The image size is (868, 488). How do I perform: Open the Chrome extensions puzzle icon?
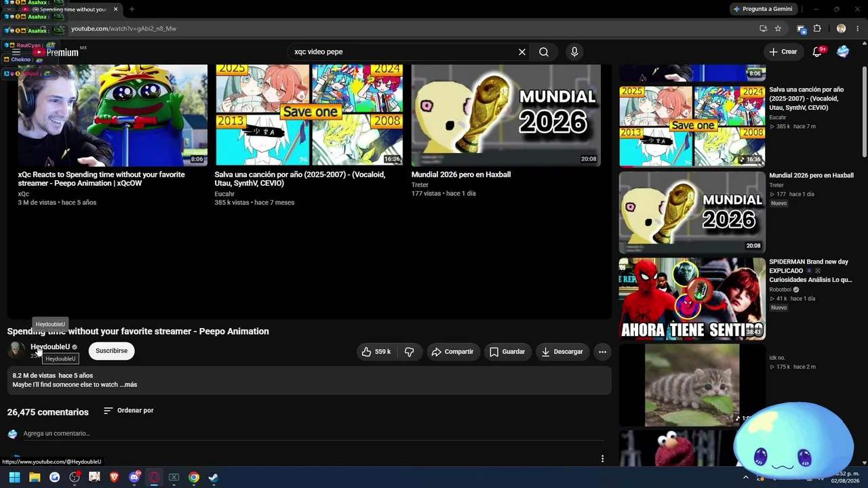(817, 28)
